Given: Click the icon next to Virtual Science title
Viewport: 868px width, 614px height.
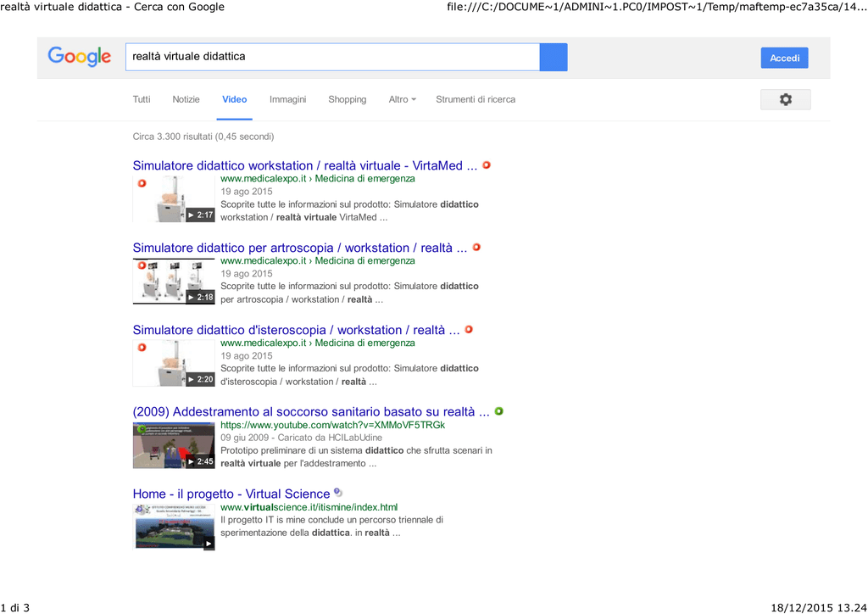Looking at the screenshot, I should (337, 493).
